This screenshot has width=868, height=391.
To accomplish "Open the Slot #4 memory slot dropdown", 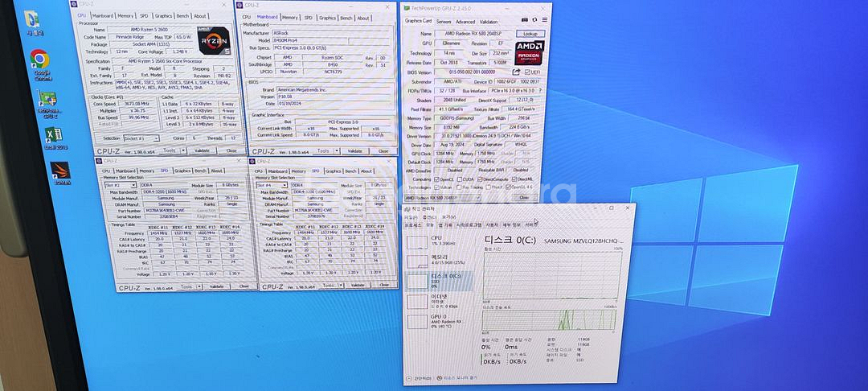I will (x=272, y=185).
